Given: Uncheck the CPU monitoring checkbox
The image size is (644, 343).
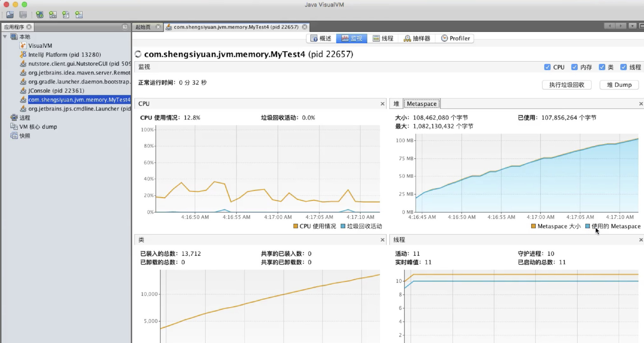Looking at the screenshot, I should tap(547, 67).
